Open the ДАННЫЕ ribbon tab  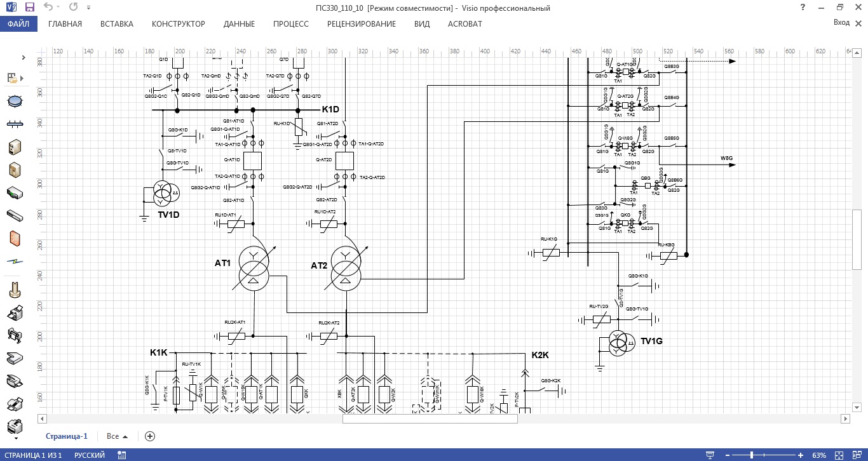click(x=239, y=24)
